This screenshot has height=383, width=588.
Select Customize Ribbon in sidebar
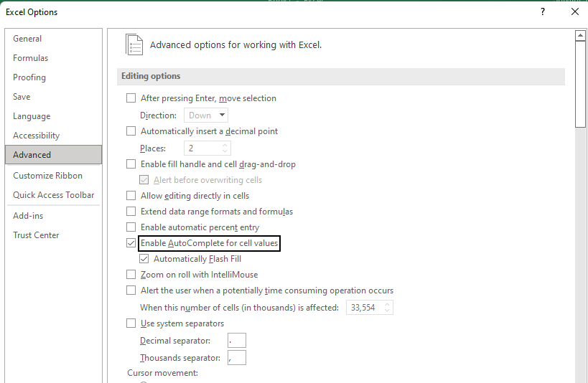(47, 176)
